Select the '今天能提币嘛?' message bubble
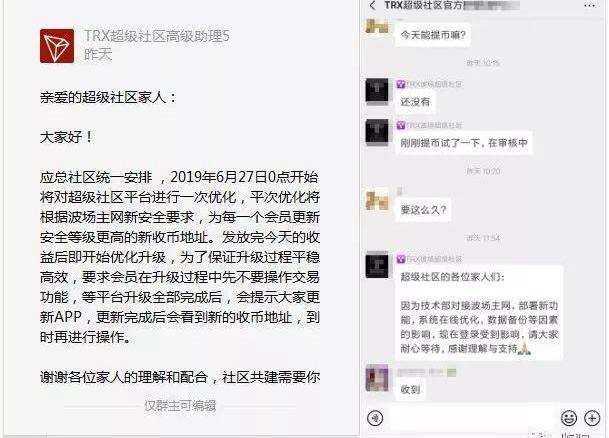 433,35
